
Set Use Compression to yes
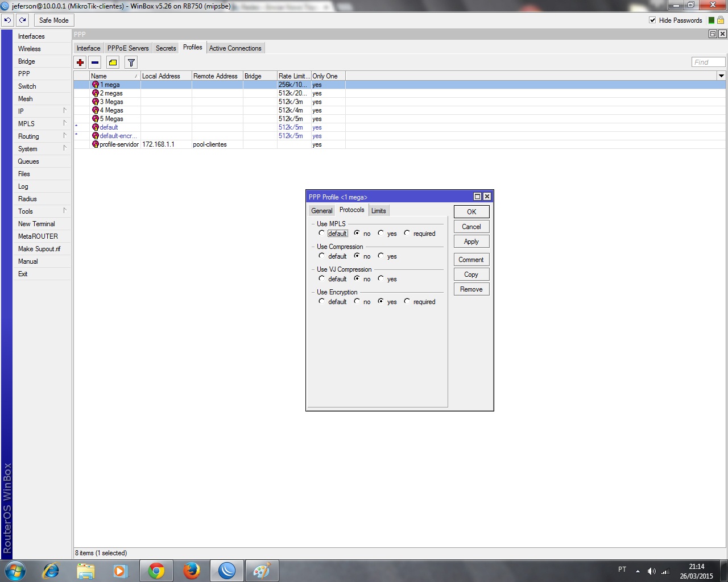pyautogui.click(x=381, y=256)
